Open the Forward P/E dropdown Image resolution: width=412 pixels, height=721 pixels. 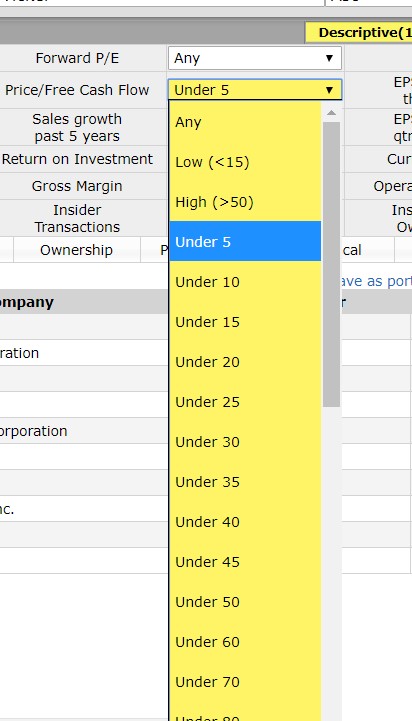tap(255, 58)
